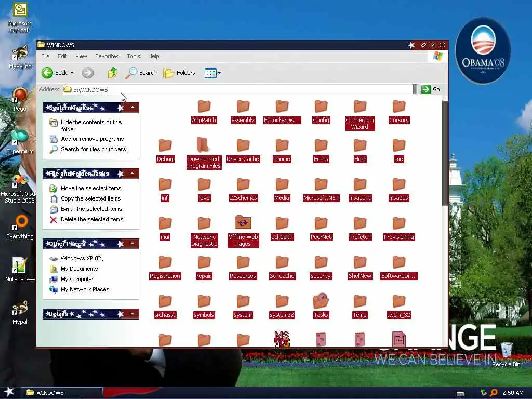This screenshot has height=399, width=532.
Task: Select the AppPatch folder icon
Action: (204, 107)
